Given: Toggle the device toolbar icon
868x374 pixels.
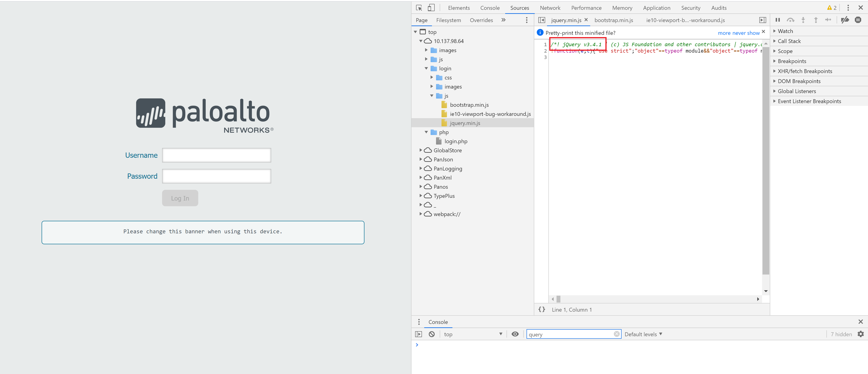Looking at the screenshot, I should (431, 8).
